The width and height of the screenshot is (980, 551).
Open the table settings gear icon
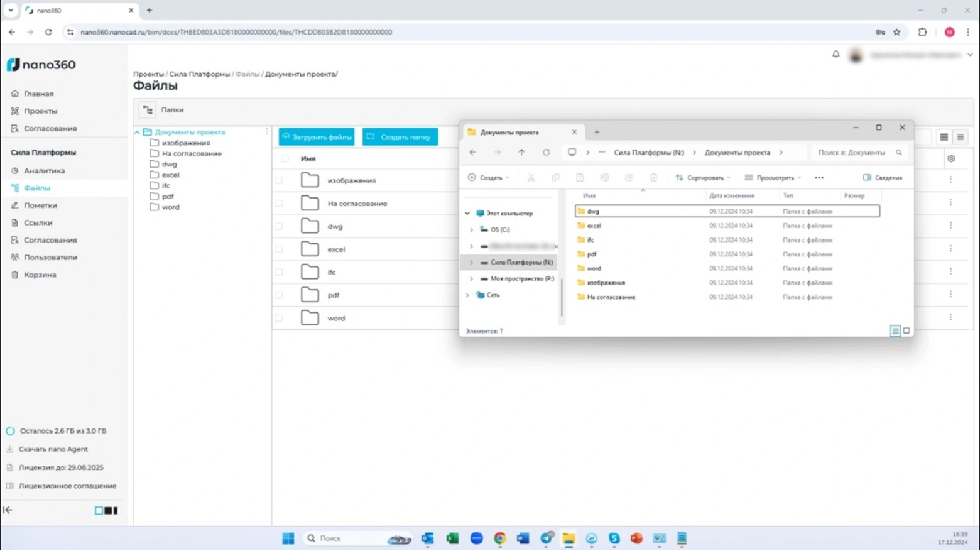[951, 159]
